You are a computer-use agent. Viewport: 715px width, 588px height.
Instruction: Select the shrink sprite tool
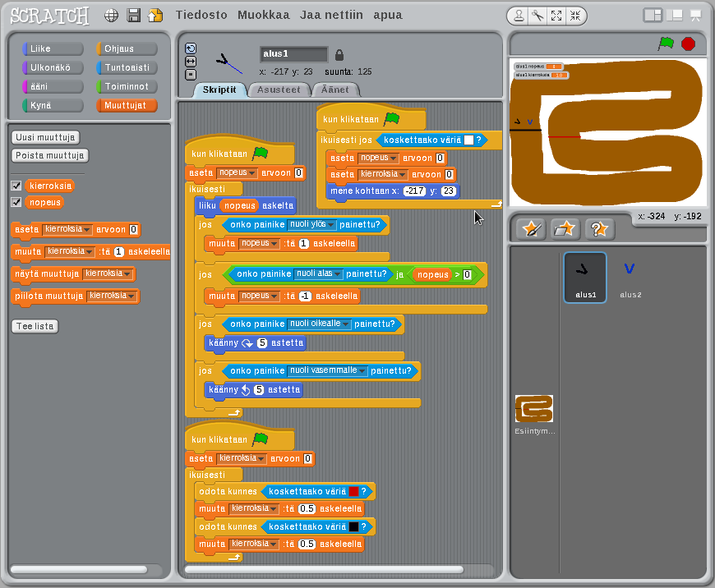[575, 16]
